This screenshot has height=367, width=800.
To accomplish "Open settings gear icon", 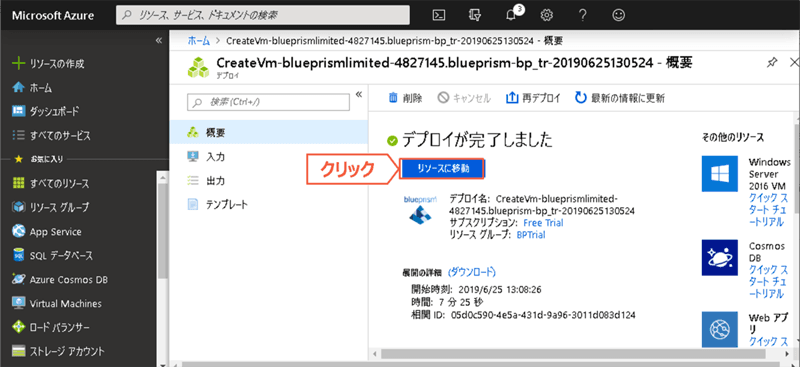I will click(x=547, y=15).
